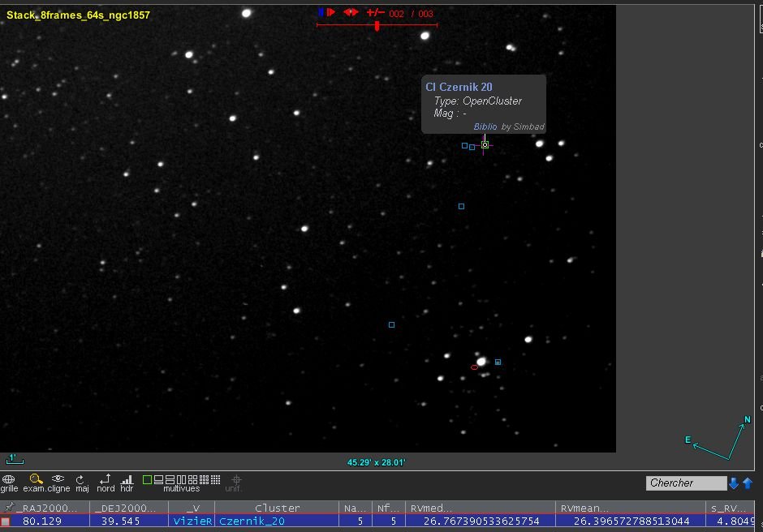Click the blue down arrow next to Chercher

click(734, 483)
